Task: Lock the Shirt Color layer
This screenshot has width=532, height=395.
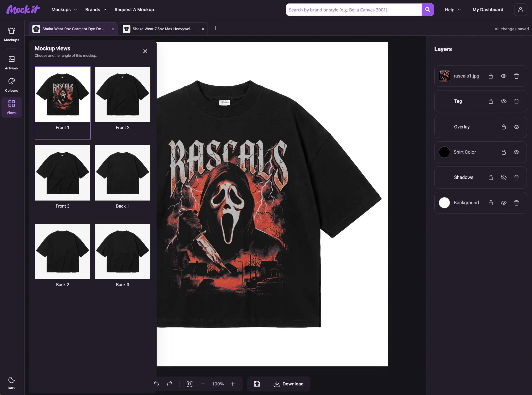Action: [x=503, y=152]
